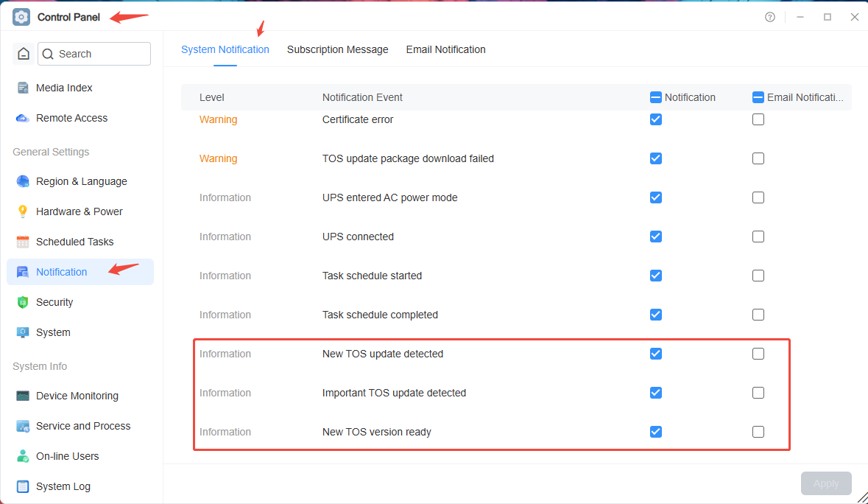This screenshot has height=504, width=868.
Task: Go to Control Panel home icon
Action: click(x=24, y=54)
